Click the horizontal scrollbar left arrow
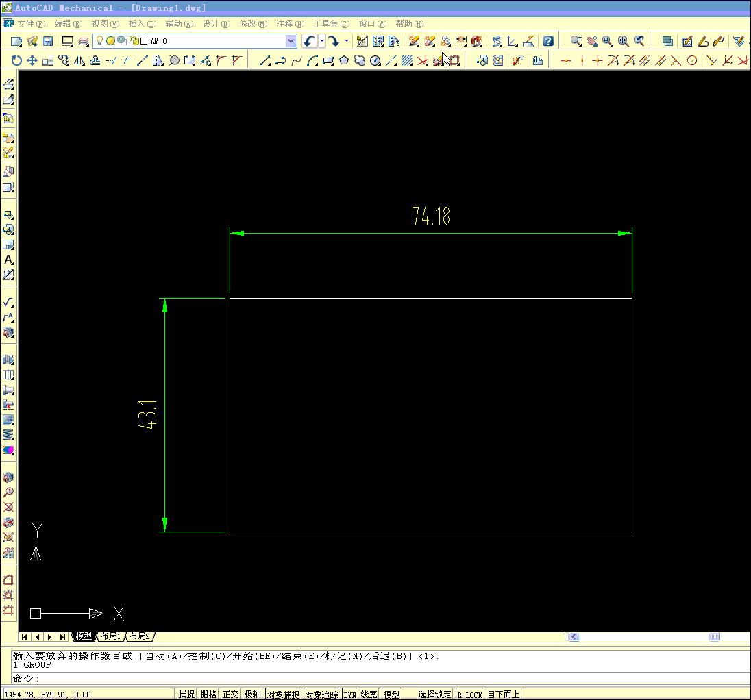The image size is (751, 700). (574, 637)
